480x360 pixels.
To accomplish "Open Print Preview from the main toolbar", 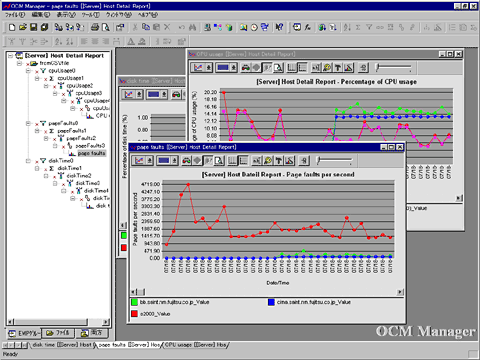I will (x=106, y=27).
